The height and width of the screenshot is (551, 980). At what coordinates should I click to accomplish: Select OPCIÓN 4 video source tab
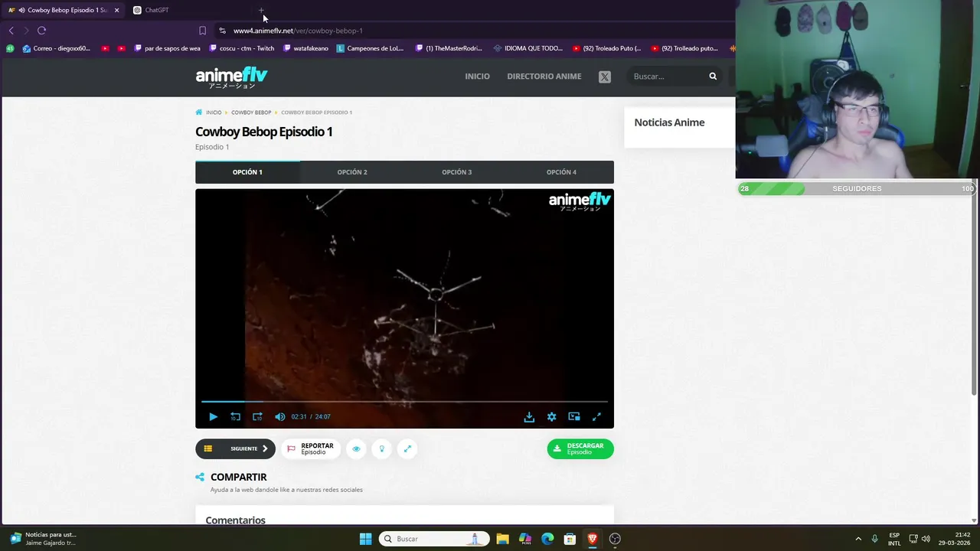pos(561,172)
